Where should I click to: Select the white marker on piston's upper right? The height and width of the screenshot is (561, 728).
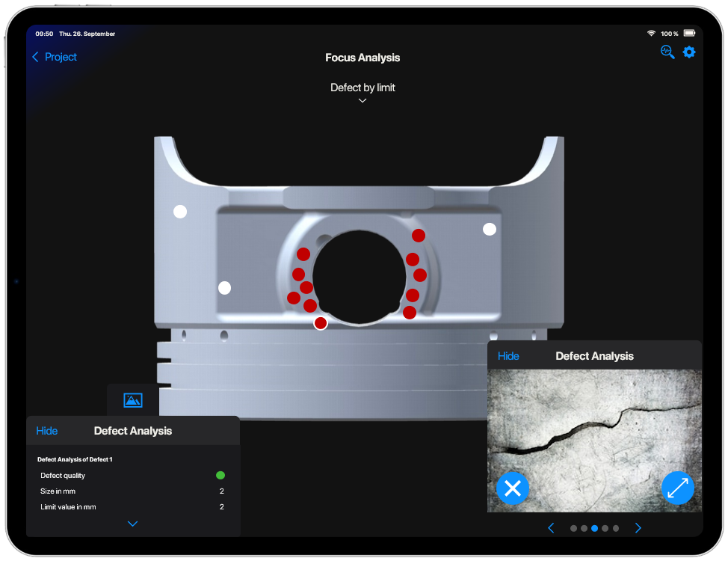click(490, 229)
